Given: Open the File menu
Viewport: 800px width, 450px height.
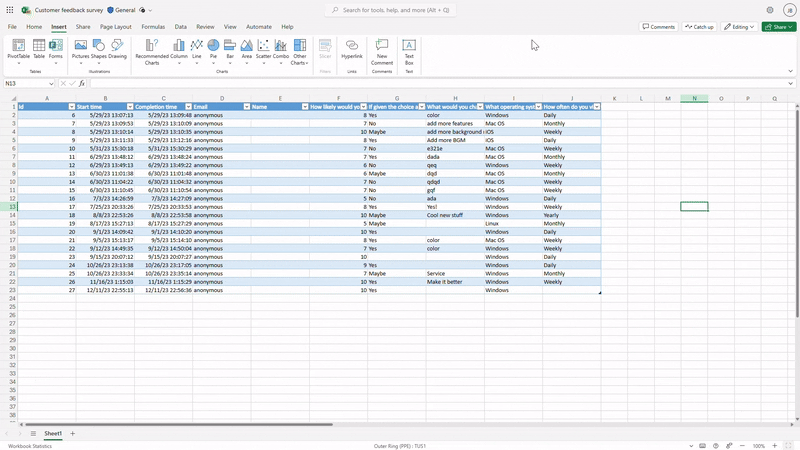Looking at the screenshot, I should click(12, 27).
